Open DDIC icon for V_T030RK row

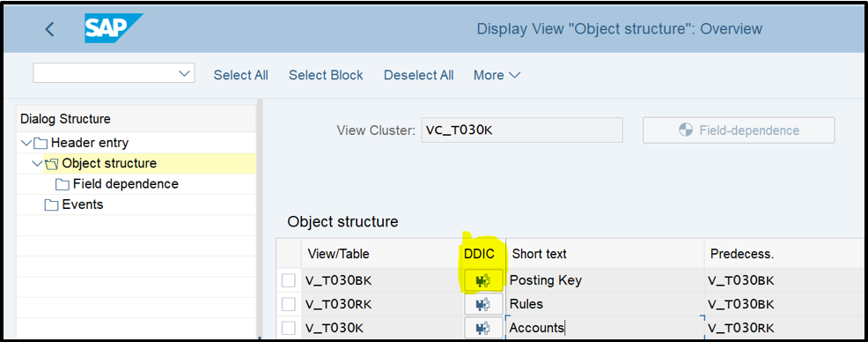point(483,304)
